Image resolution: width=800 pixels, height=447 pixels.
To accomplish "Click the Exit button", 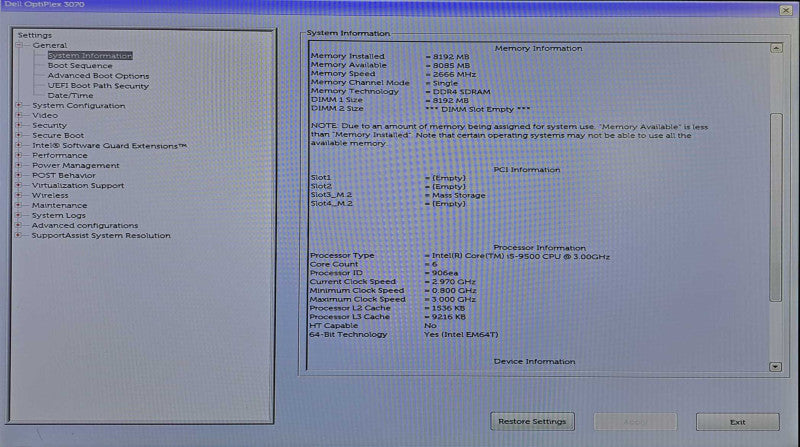I will 738,422.
